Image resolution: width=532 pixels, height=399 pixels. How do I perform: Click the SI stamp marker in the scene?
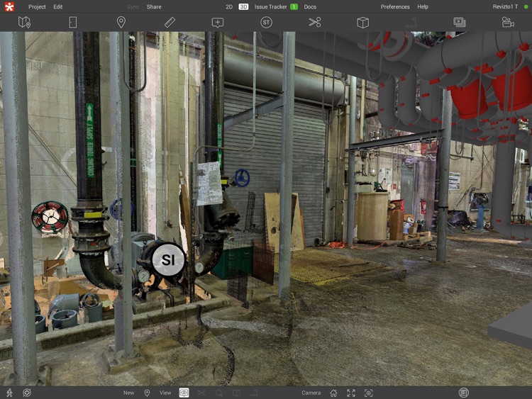pos(168,259)
